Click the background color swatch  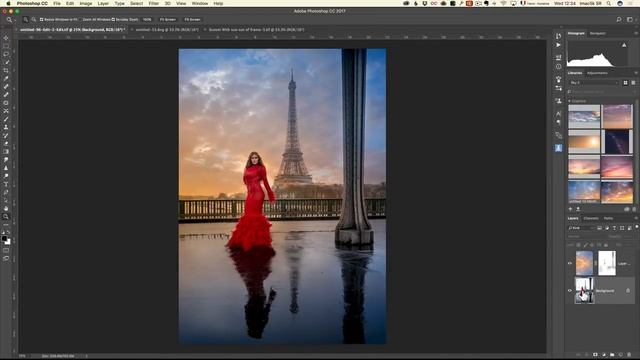click(9, 243)
